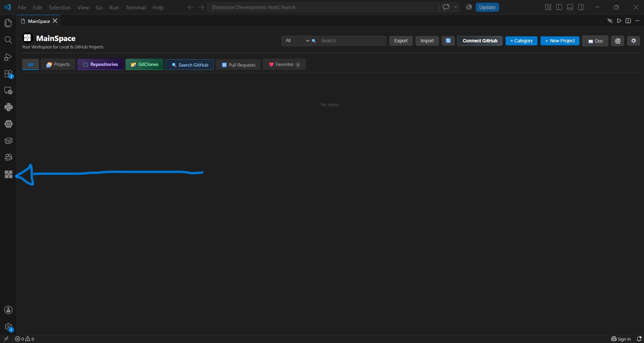Toggle the secondary side bar

(x=581, y=7)
